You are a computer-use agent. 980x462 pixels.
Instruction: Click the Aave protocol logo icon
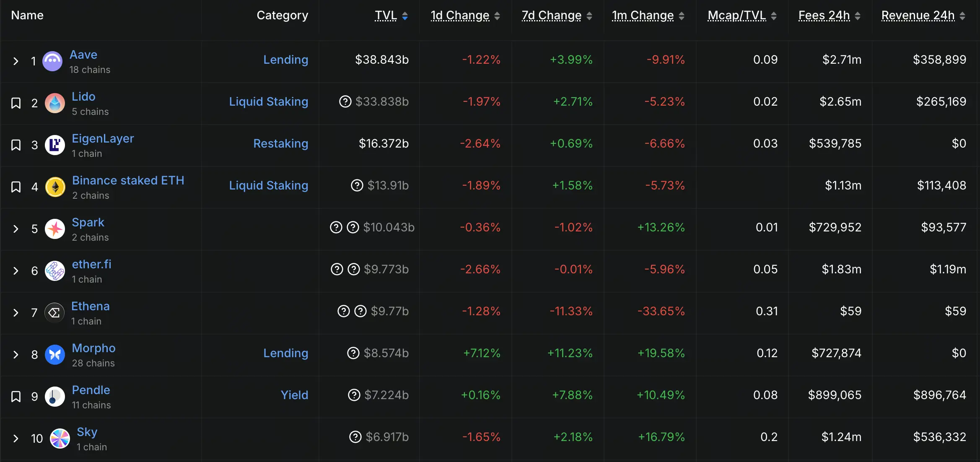52,61
